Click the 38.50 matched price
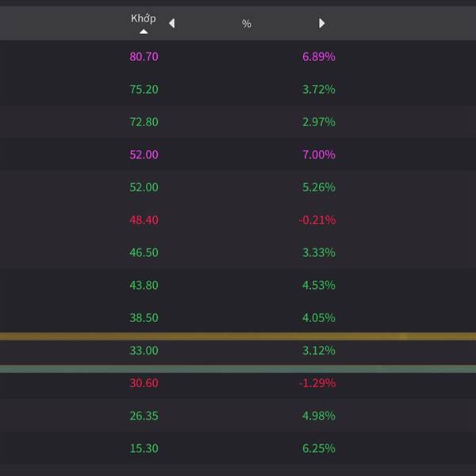 point(144,317)
